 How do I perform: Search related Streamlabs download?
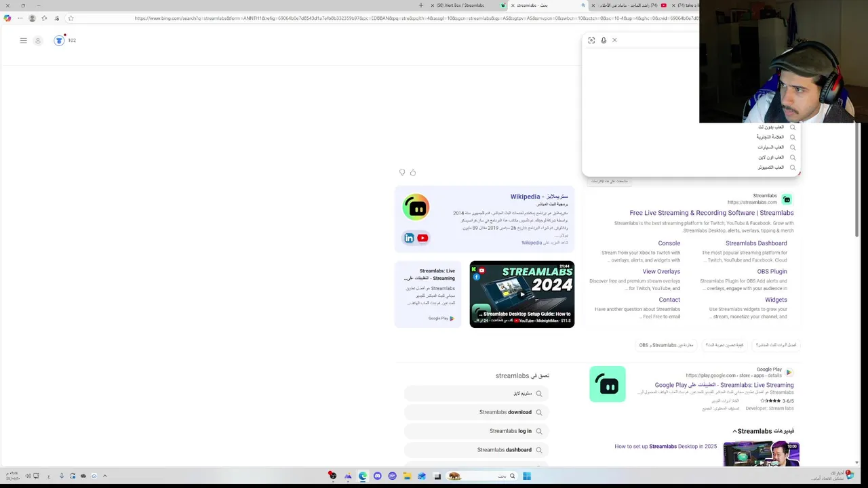[x=476, y=412]
